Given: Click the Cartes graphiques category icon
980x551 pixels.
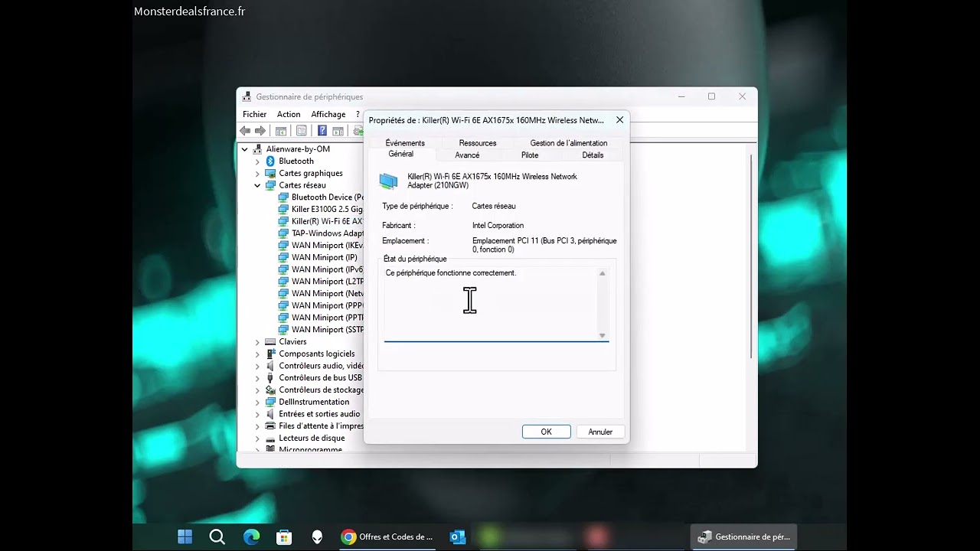Looking at the screenshot, I should pyautogui.click(x=270, y=173).
